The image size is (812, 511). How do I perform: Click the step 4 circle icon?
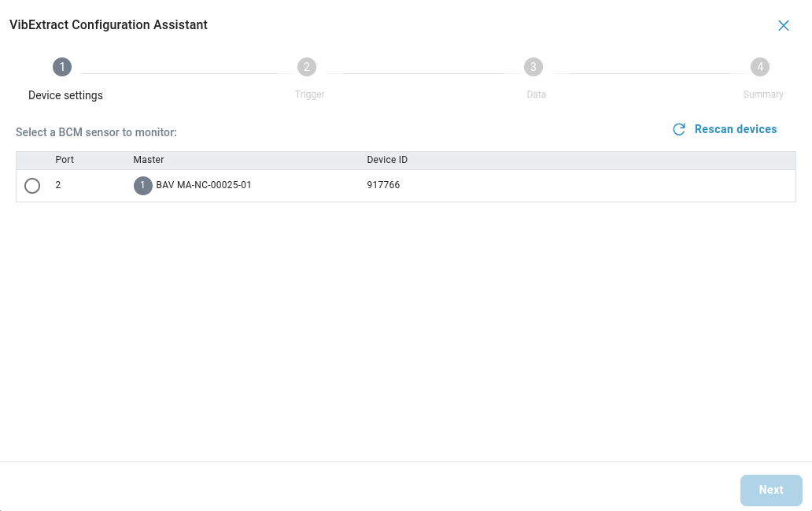(759, 67)
